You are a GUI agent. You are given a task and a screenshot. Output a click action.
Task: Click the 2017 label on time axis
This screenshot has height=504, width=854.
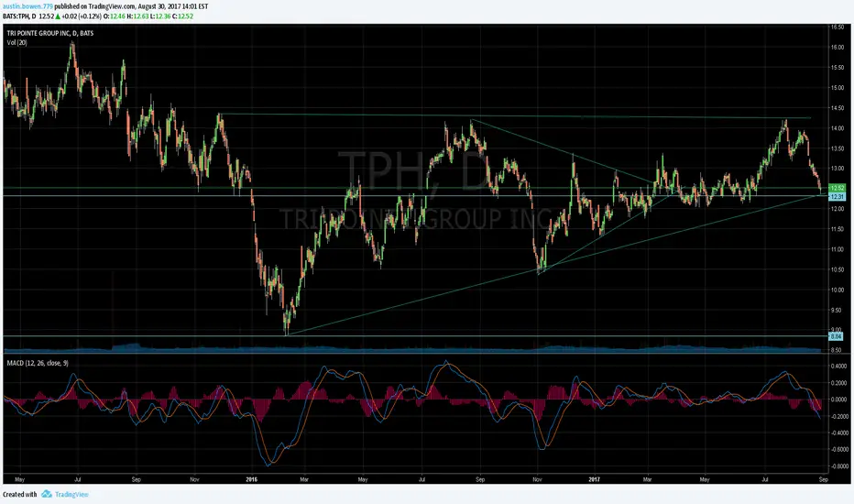coord(594,479)
